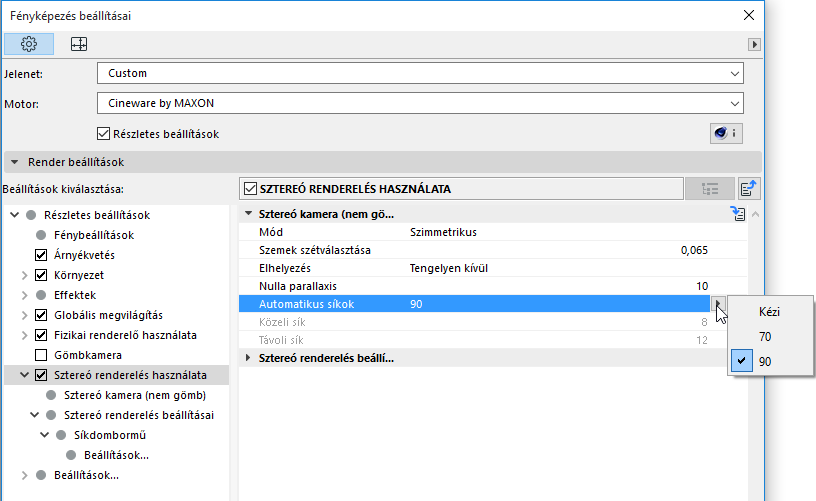Click Szemek szétválasztása value 0,065
This screenshot has width=816, height=501.
(x=694, y=250)
